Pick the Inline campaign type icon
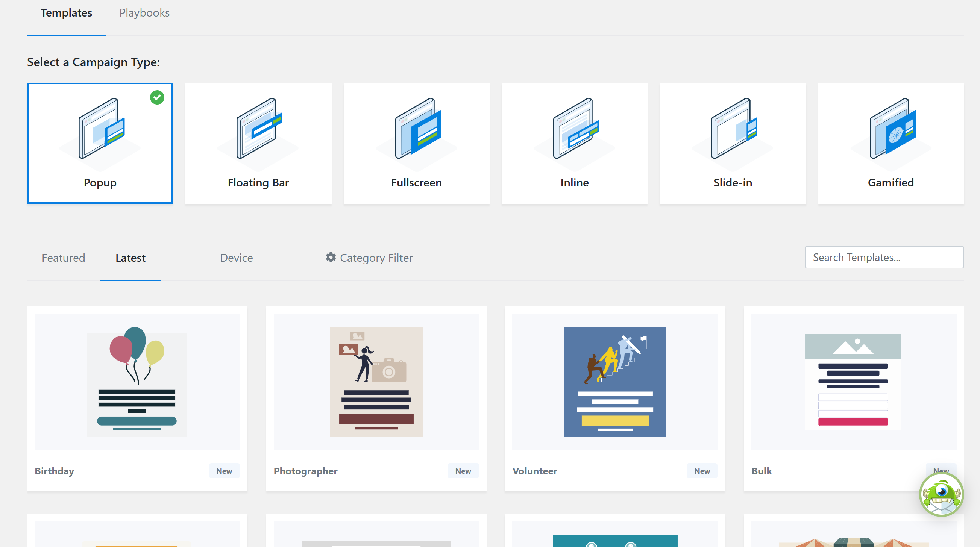Image resolution: width=980 pixels, height=547 pixels. [x=575, y=129]
